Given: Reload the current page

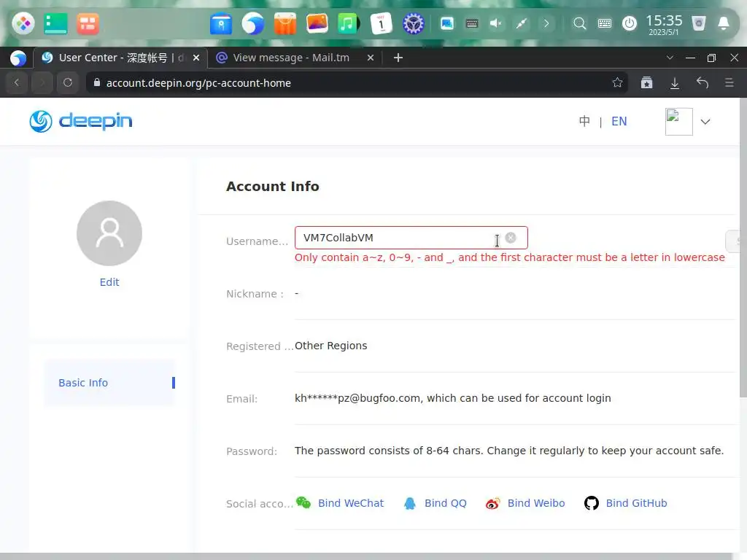Looking at the screenshot, I should (x=68, y=82).
